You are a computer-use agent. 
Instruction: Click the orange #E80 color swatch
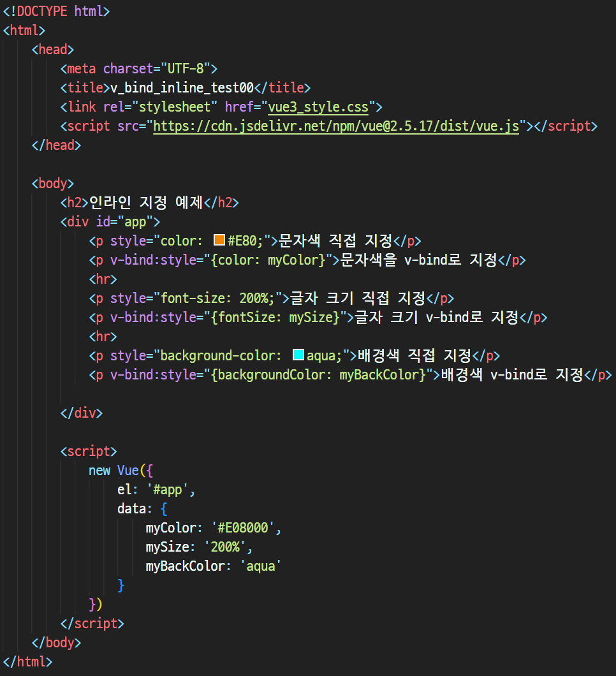(219, 240)
